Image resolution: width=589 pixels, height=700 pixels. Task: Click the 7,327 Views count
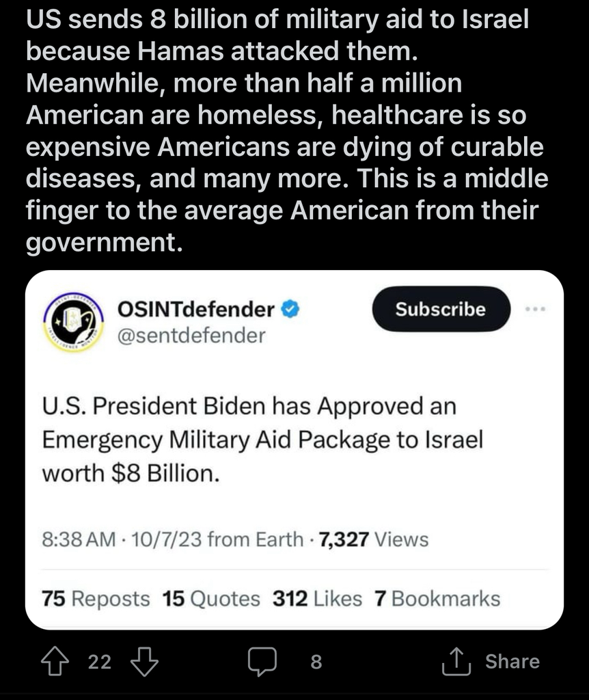(x=374, y=539)
